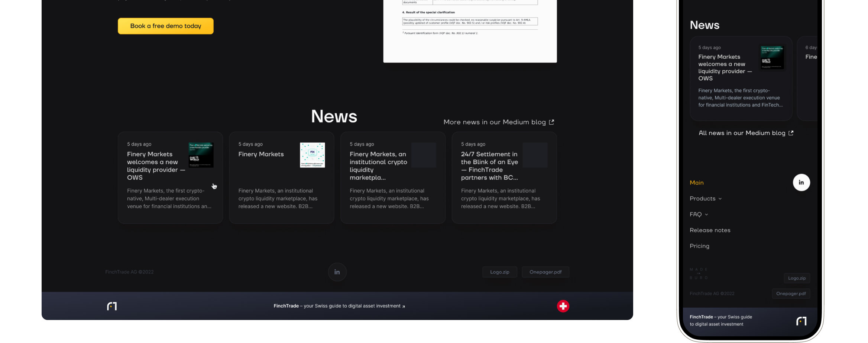
Task: Click the 'Made in Buro' logo in the mobile footer
Action: tap(699, 273)
